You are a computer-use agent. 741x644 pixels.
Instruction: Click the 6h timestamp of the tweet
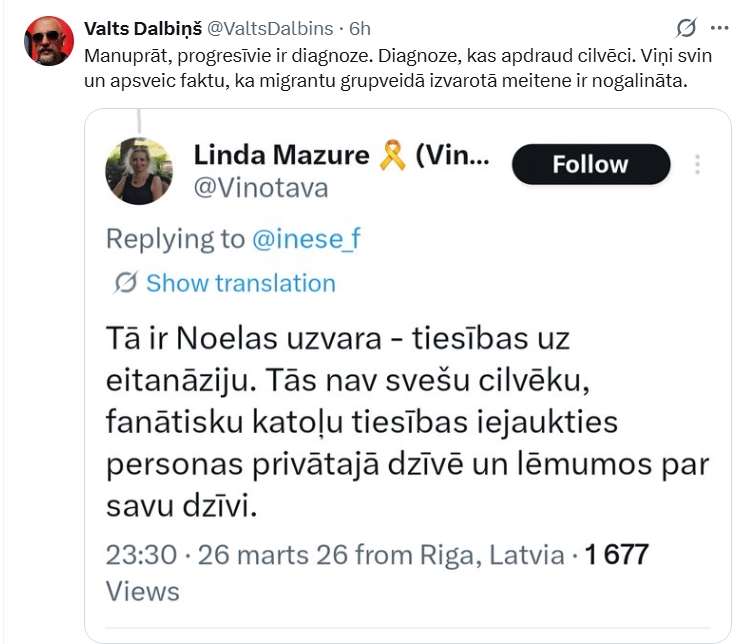[358, 27]
